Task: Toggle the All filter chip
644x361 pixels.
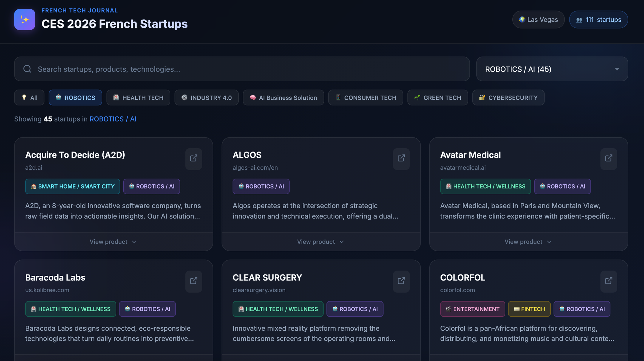Action: tap(29, 98)
